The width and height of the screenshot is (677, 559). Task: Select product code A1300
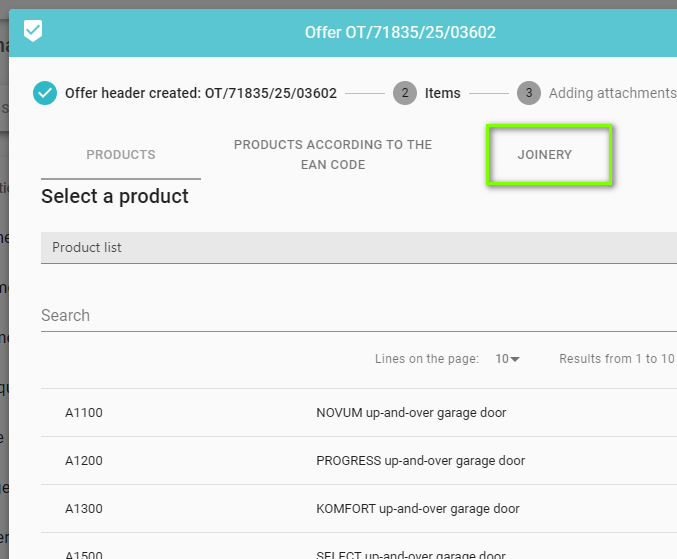point(84,509)
